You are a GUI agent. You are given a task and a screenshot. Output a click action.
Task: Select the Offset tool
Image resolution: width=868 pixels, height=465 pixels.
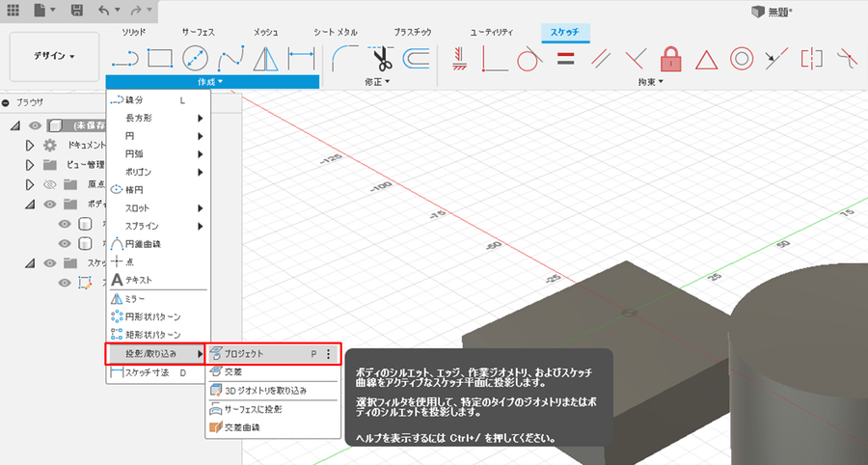[416, 59]
